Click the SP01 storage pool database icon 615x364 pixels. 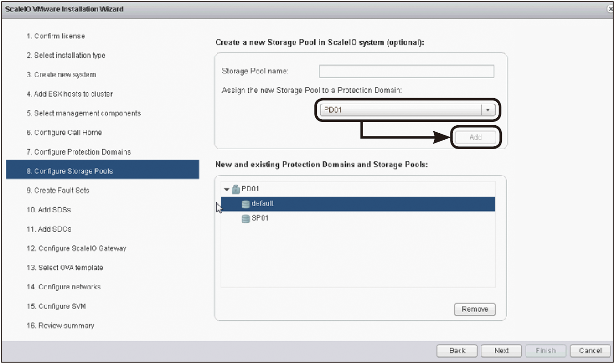246,219
